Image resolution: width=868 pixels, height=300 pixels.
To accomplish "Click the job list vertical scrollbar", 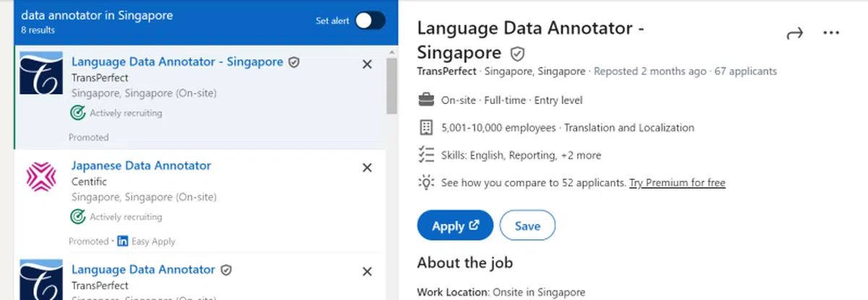I will (391, 85).
